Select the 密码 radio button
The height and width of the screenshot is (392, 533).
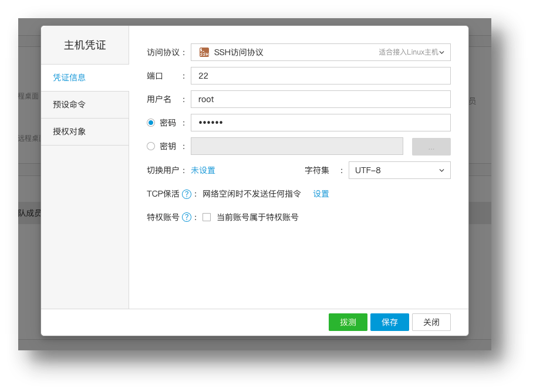click(151, 123)
